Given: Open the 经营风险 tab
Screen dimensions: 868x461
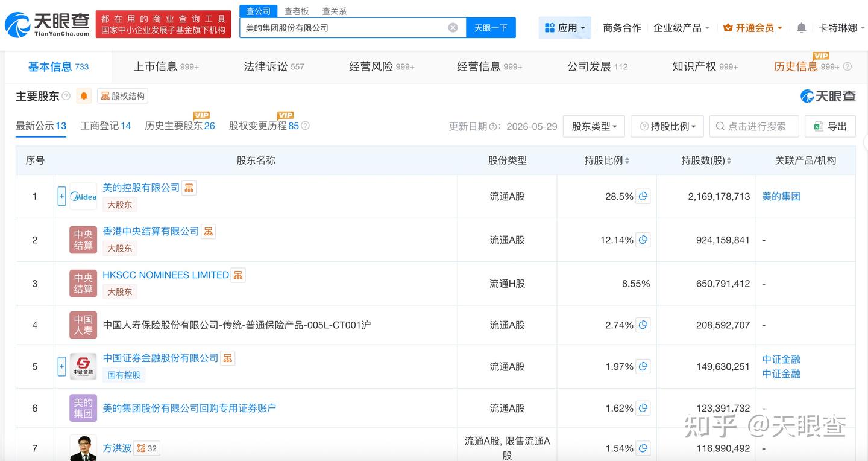Looking at the screenshot, I should pos(382,66).
